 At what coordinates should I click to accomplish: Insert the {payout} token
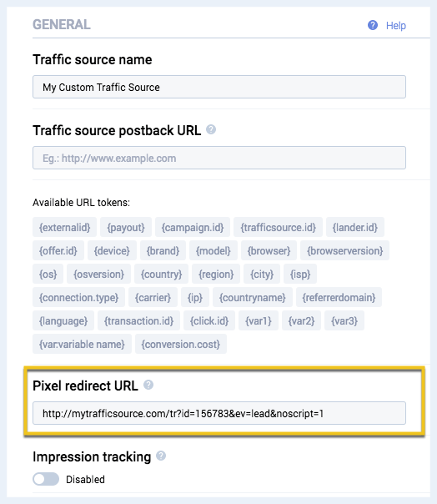(x=126, y=227)
